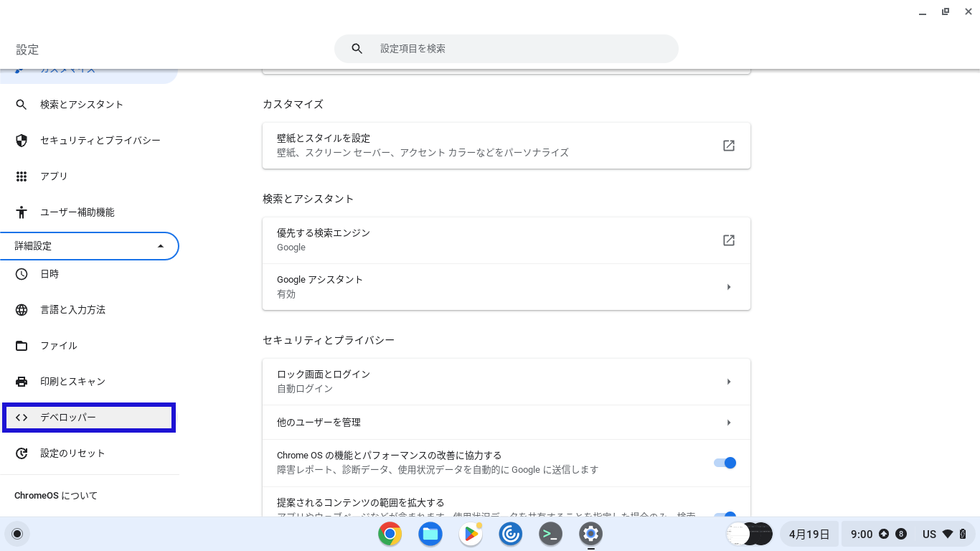Click 設定のリセット in sidebar
The height and width of the screenshot is (551, 980).
72,453
